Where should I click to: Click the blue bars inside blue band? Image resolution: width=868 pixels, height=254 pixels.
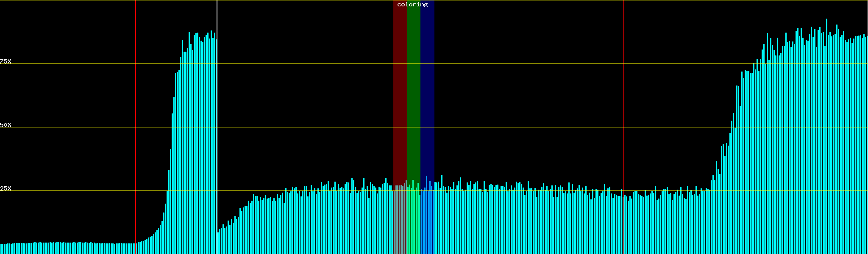click(427, 220)
